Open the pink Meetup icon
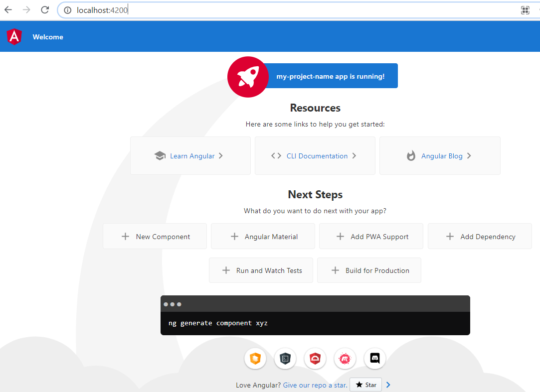 point(345,358)
